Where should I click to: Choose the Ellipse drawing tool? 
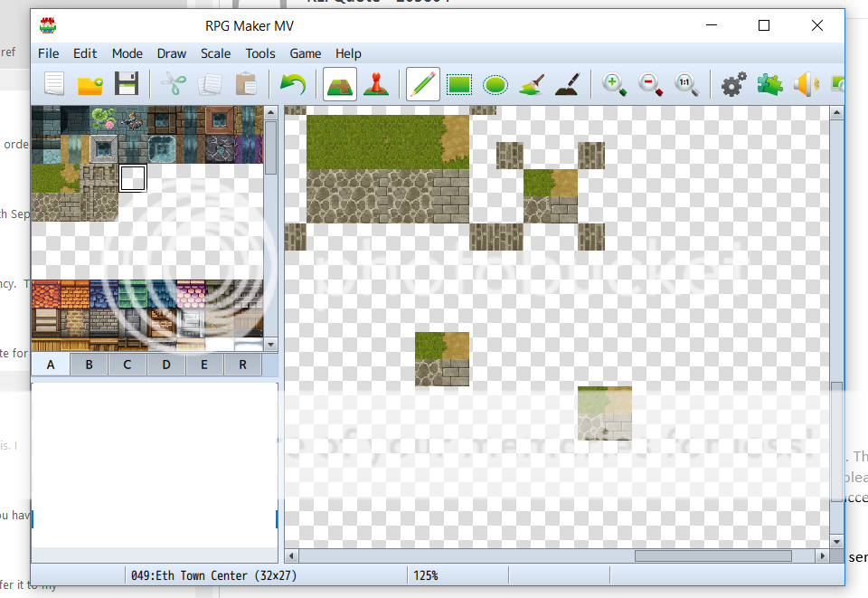[495, 84]
